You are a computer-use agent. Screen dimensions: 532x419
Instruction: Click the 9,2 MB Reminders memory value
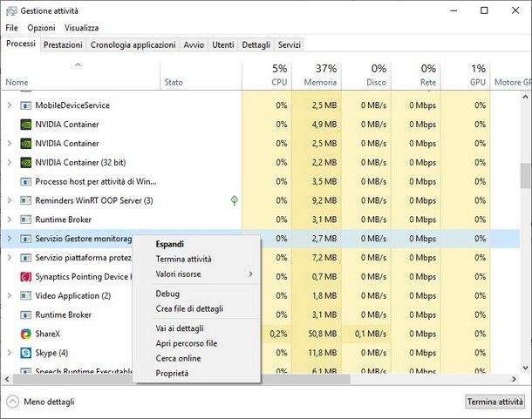(324, 200)
